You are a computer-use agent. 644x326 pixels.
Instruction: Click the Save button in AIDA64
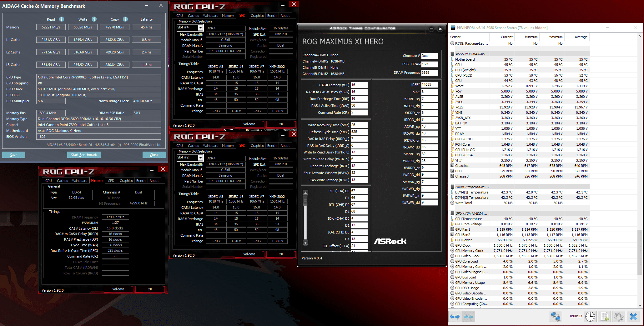[13, 155]
